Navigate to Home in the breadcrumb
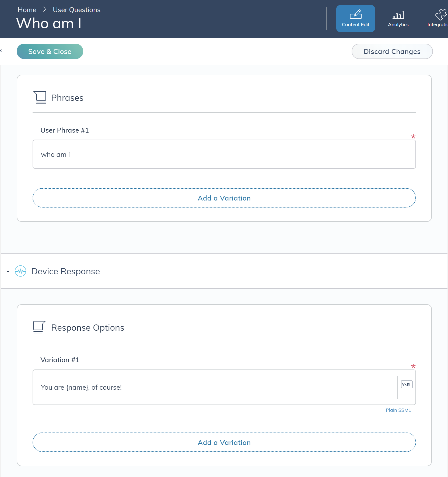Image resolution: width=448 pixels, height=477 pixels. coord(27,9)
